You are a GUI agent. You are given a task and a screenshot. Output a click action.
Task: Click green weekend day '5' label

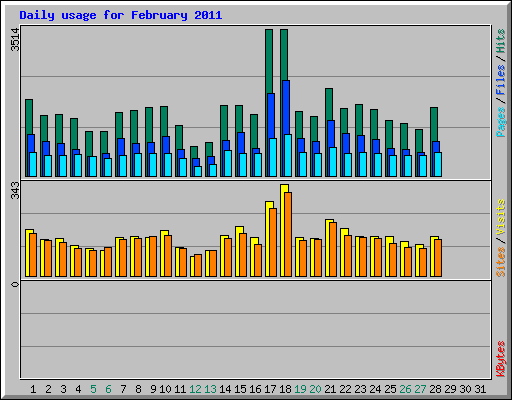pyautogui.click(x=93, y=389)
